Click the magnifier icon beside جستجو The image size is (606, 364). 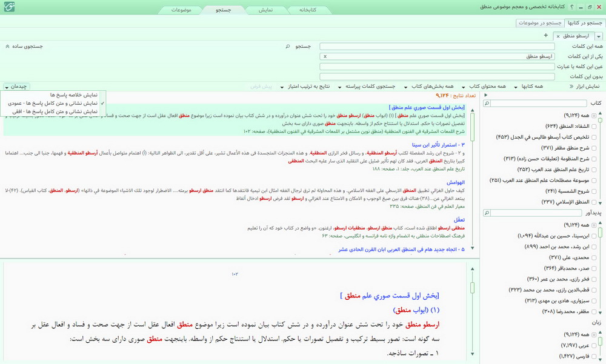(287, 47)
